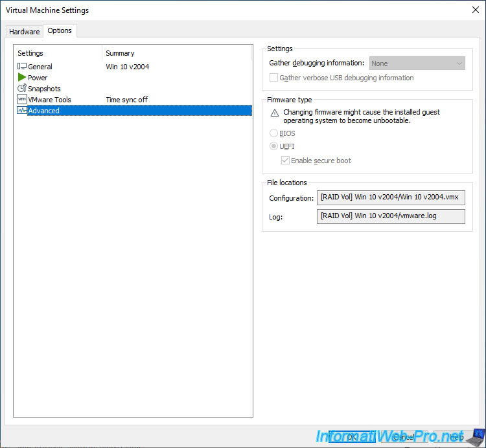Click the Log file path field
Screen dimensions: 486x448
[391, 216]
